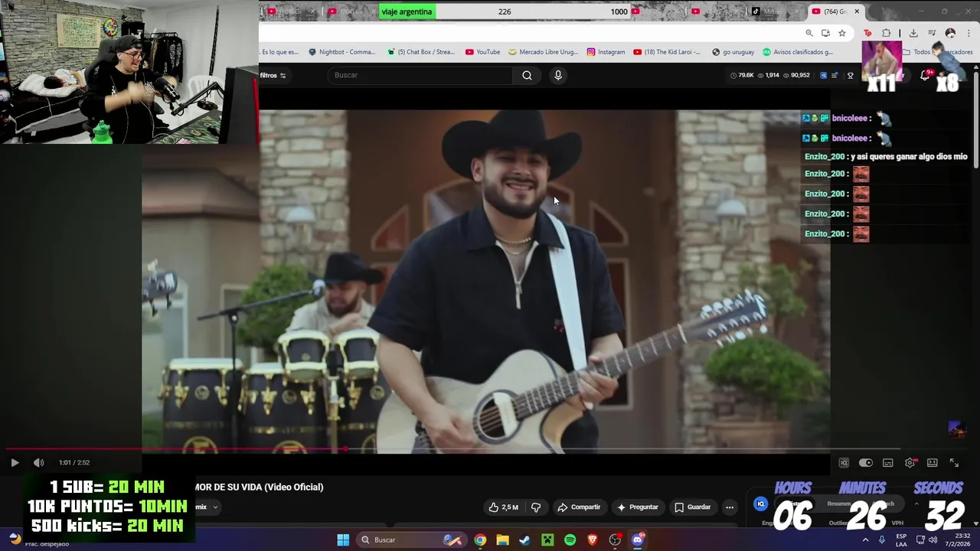Open The Kid Laroi bookmark
Viewport: 980px width, 551px height.
[667, 52]
